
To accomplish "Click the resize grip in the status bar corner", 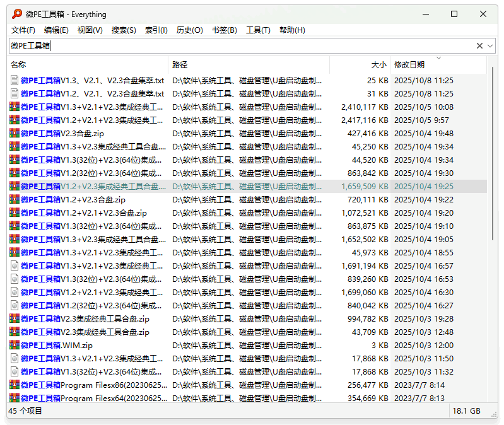I will click(x=494, y=415).
